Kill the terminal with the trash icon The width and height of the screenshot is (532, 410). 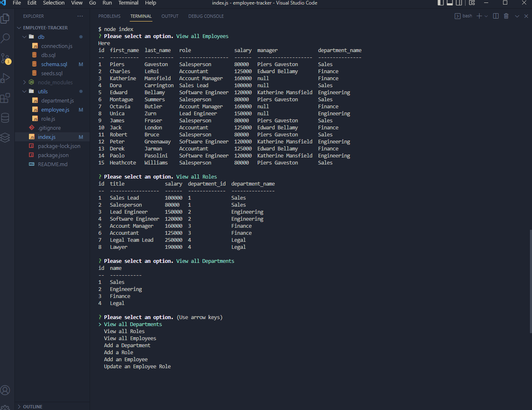pyautogui.click(x=506, y=16)
